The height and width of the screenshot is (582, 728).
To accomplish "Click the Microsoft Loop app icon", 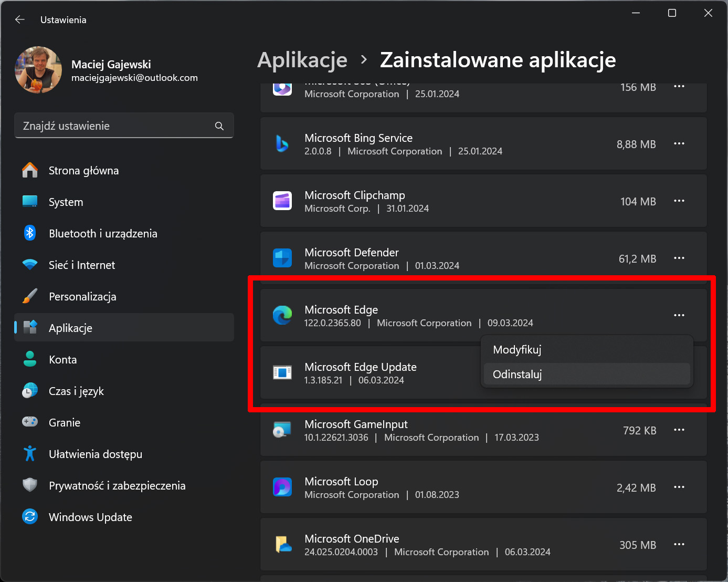I will pos(282,487).
